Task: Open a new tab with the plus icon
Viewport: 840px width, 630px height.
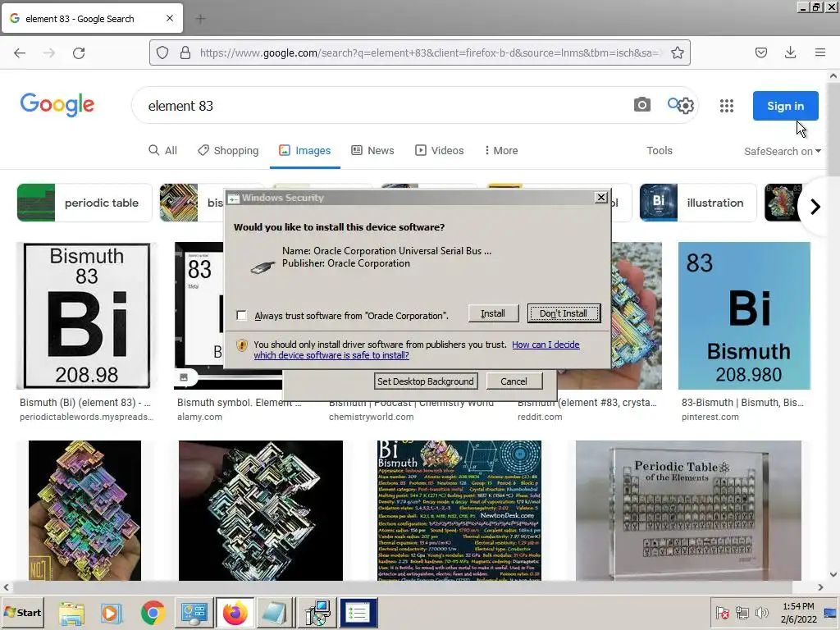Action: click(x=200, y=19)
